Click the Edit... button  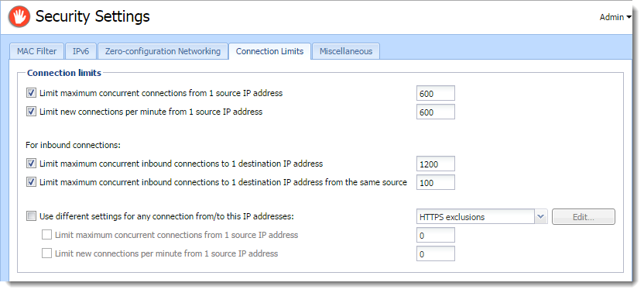584,217
